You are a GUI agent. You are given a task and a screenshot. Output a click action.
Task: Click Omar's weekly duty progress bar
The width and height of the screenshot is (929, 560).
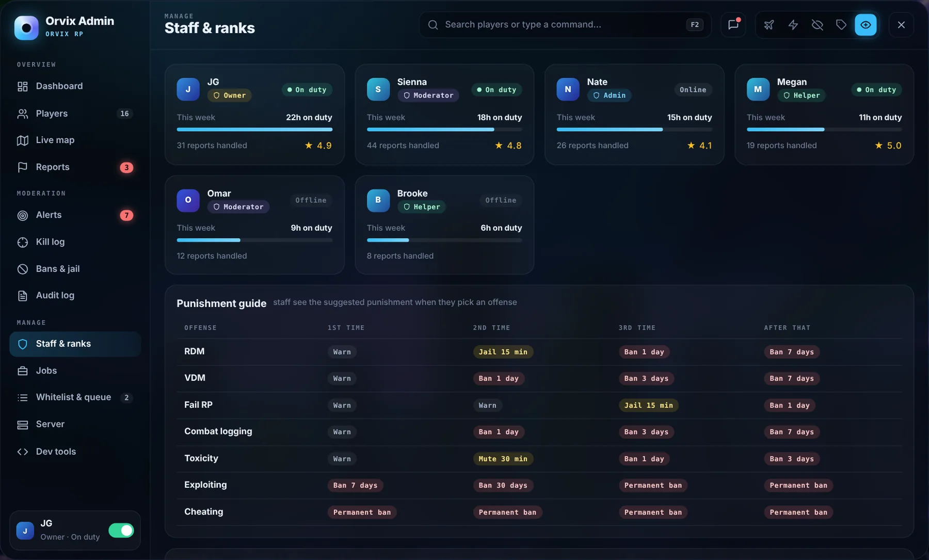click(x=254, y=240)
